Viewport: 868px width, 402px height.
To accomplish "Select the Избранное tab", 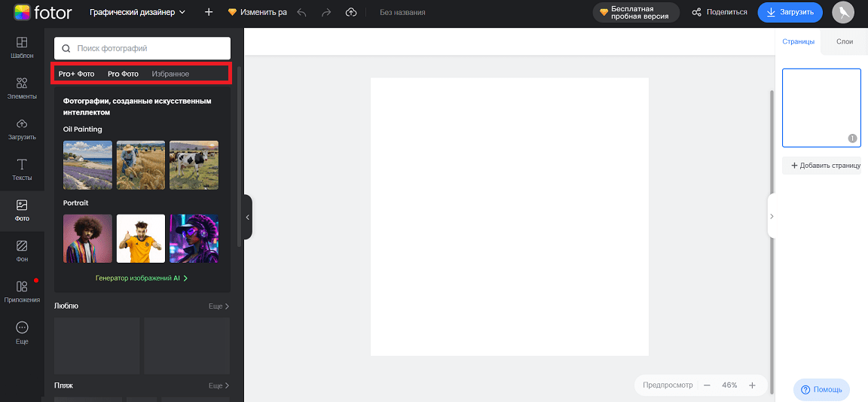I will pyautogui.click(x=170, y=74).
